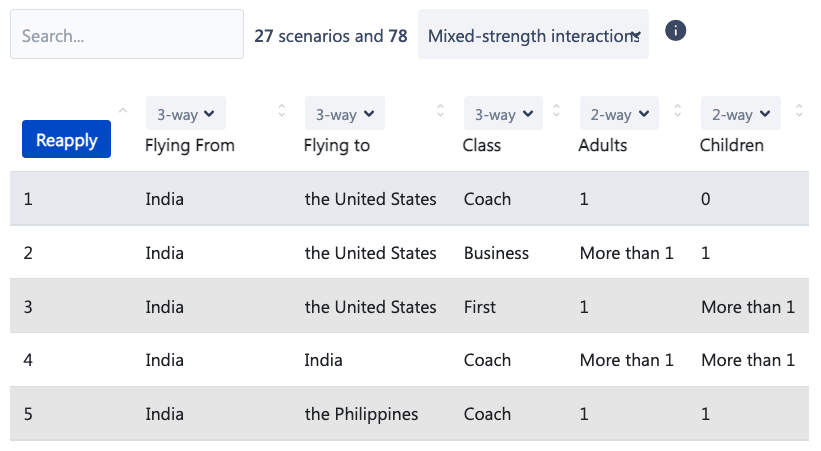The width and height of the screenshot is (821, 451).
Task: Open the 2-way dropdown above Adults
Action: click(619, 114)
